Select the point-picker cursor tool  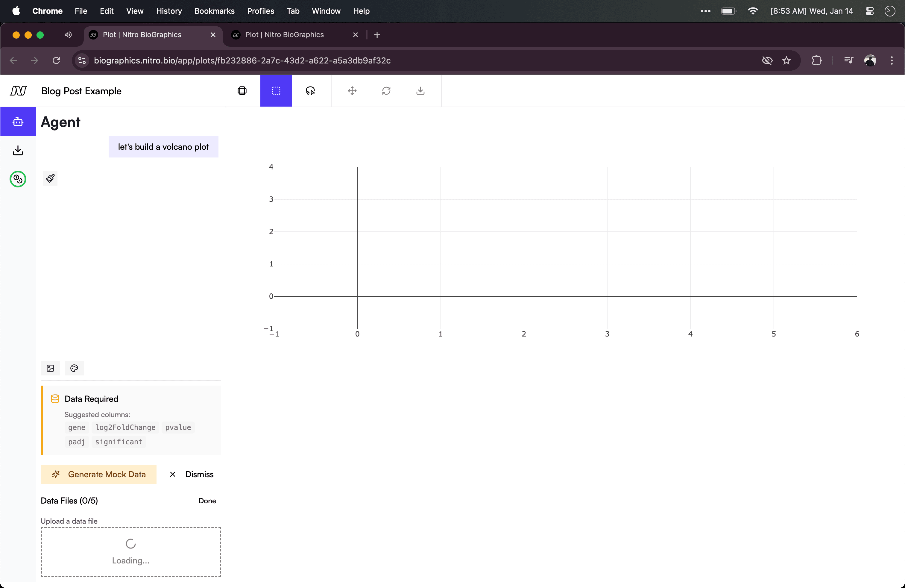click(x=311, y=91)
